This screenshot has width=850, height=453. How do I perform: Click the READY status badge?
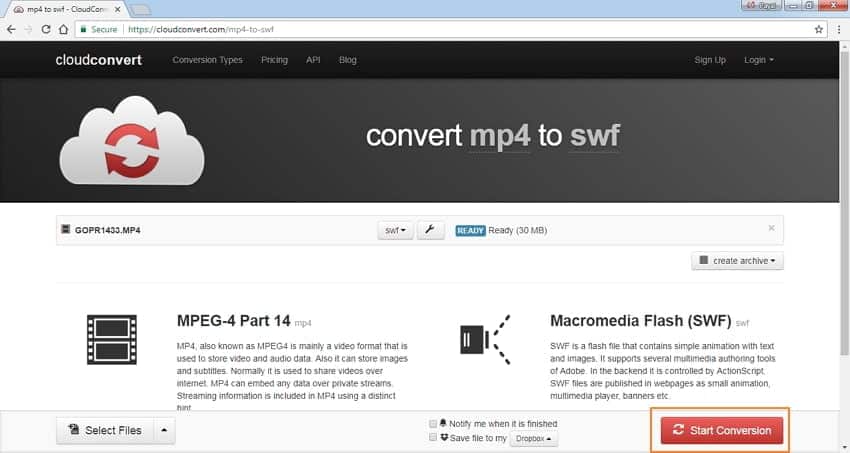(471, 230)
